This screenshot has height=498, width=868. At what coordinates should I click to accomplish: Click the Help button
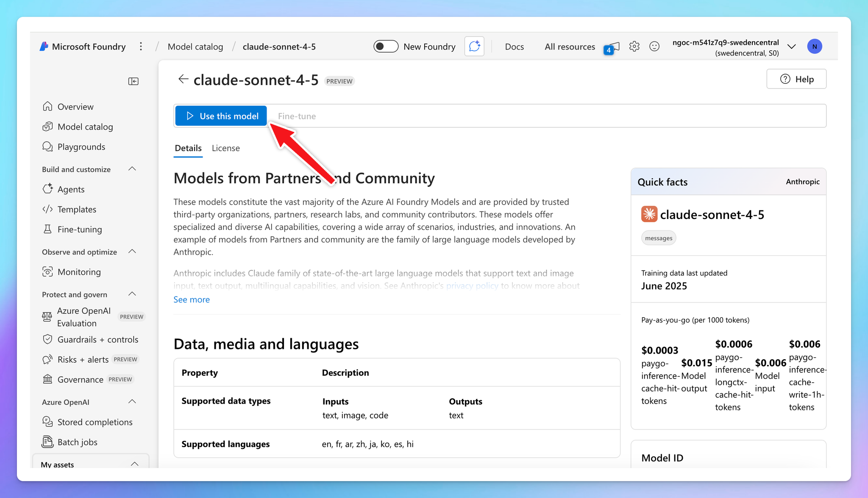pyautogui.click(x=796, y=79)
